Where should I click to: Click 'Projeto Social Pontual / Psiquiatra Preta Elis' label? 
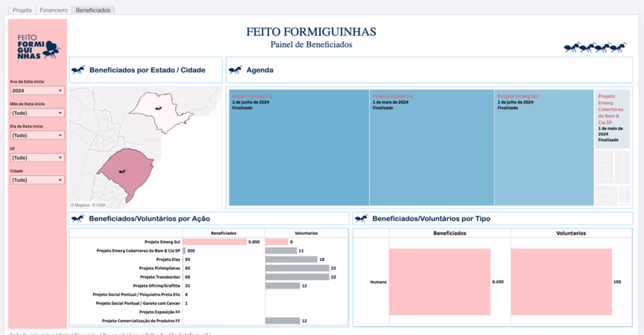(136, 294)
